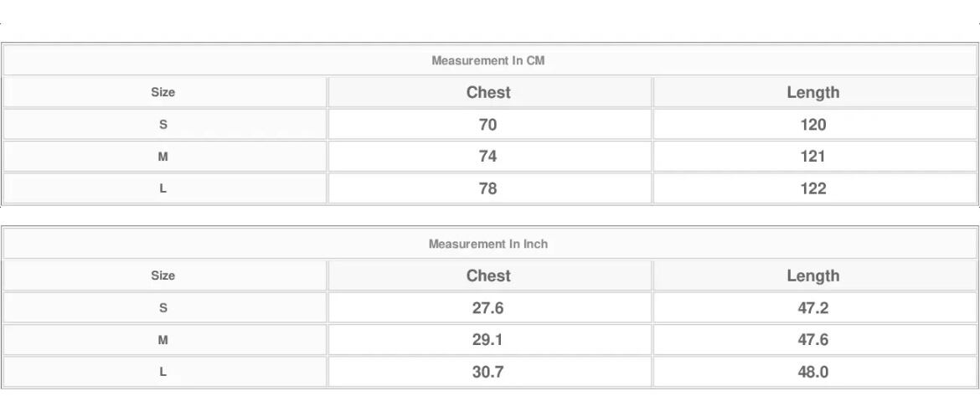The height and width of the screenshot is (412, 980).
Task: Select the chest value 70 cell
Action: (x=488, y=125)
